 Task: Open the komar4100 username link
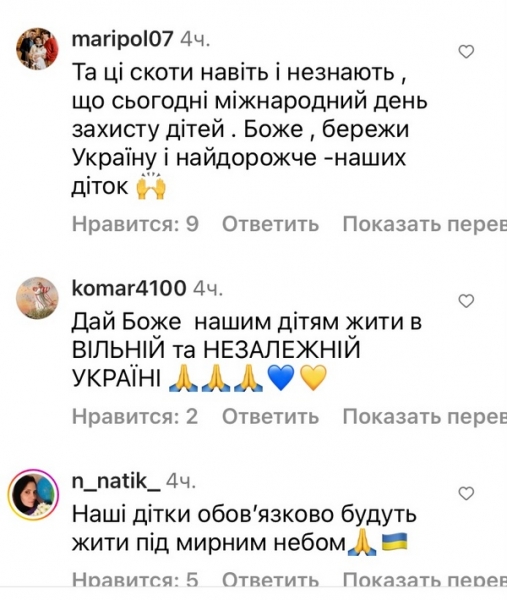(129, 288)
